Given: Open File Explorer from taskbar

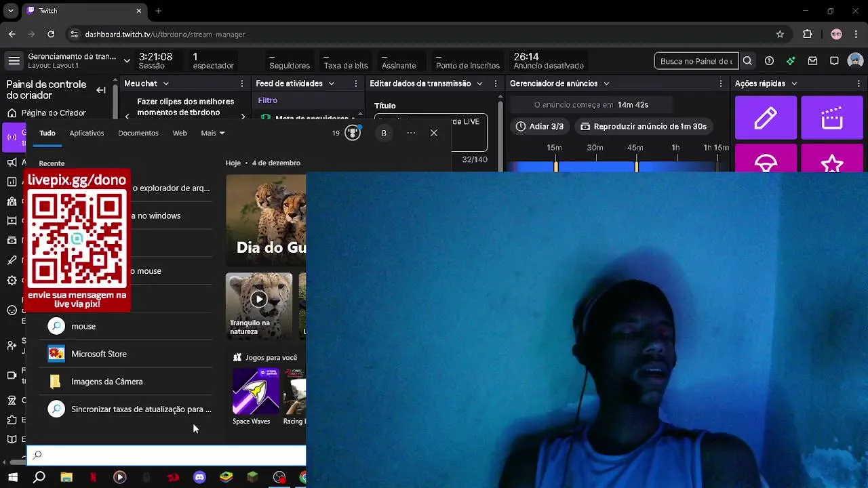Looking at the screenshot, I should pos(66,478).
